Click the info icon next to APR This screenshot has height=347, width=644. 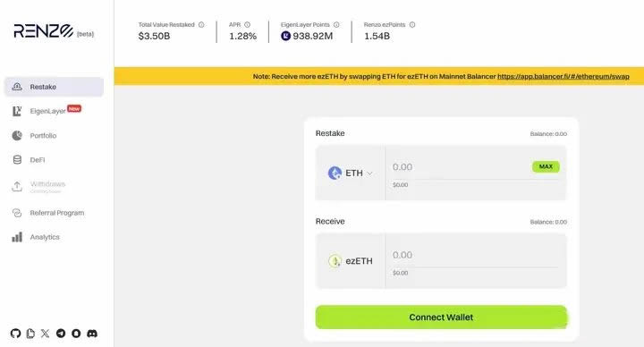[x=247, y=25]
